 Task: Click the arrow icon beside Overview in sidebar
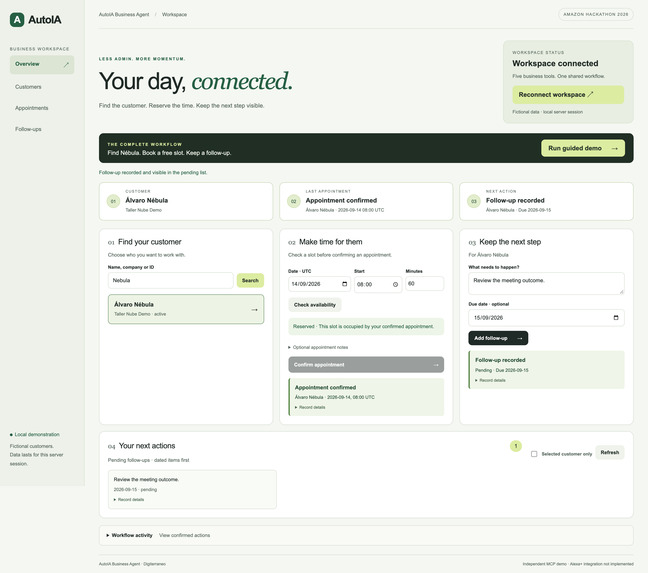pyautogui.click(x=66, y=64)
